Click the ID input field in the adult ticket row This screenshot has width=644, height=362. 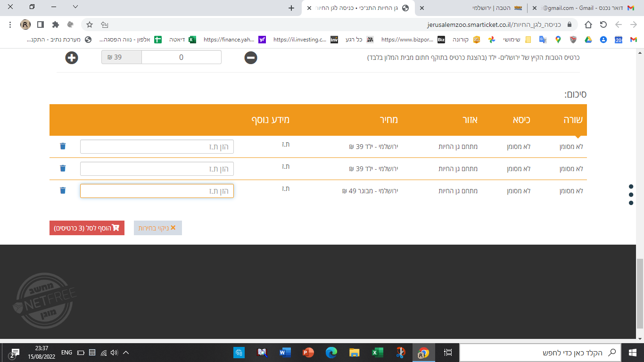(x=157, y=191)
